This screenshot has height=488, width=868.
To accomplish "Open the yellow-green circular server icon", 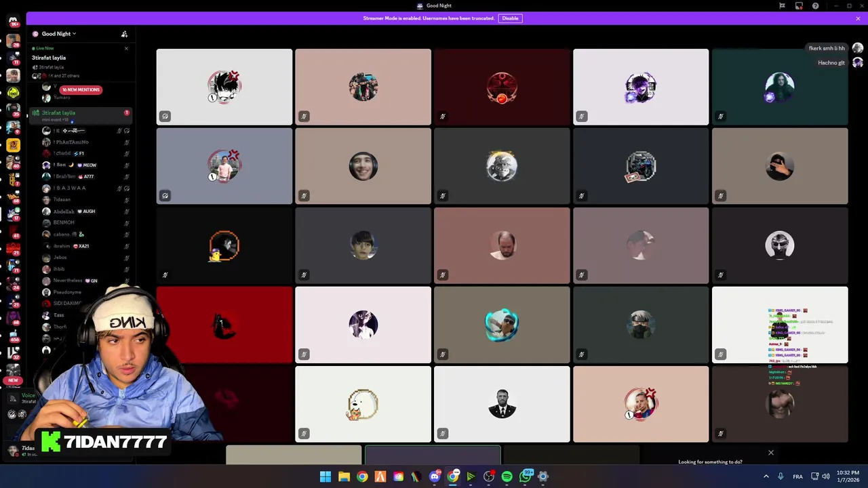I will [13, 92].
